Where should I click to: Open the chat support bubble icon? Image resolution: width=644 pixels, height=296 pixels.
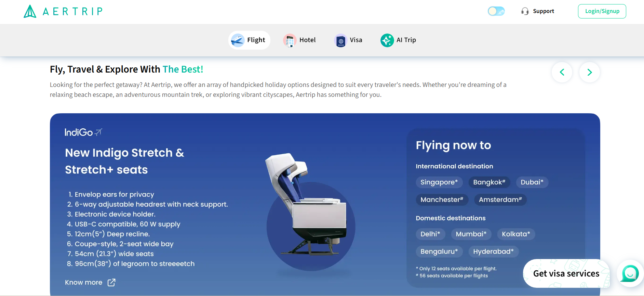tap(630, 273)
